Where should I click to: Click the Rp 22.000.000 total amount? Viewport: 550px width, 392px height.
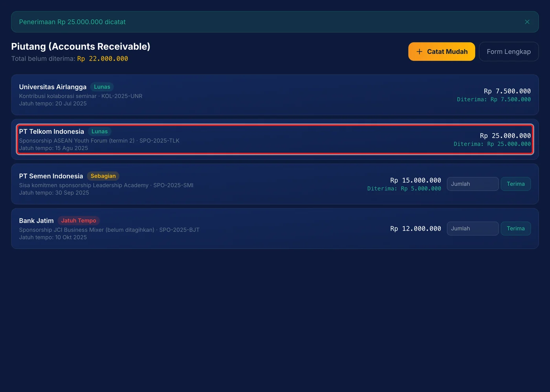tap(103, 59)
